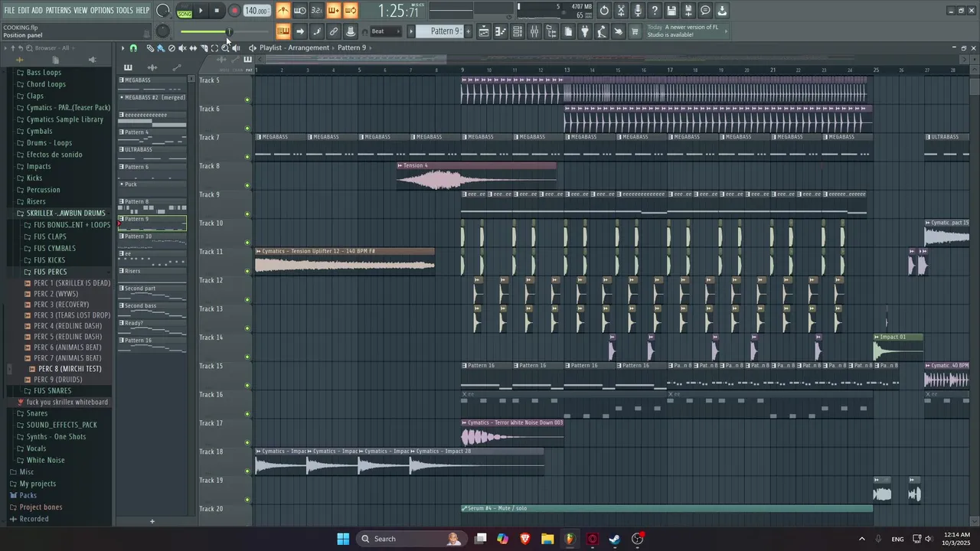The width and height of the screenshot is (980, 551).
Task: Select the Zoom magnifier tool
Action: point(225,48)
